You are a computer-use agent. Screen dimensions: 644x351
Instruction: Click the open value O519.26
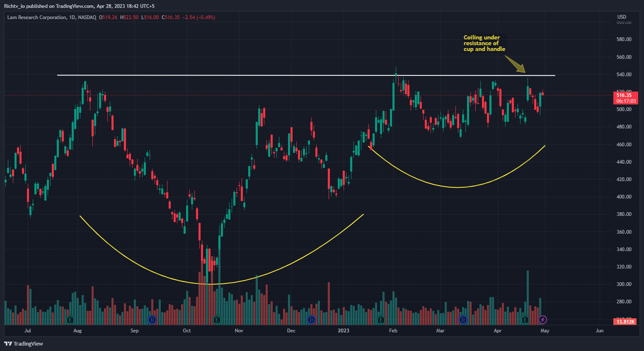(108, 17)
